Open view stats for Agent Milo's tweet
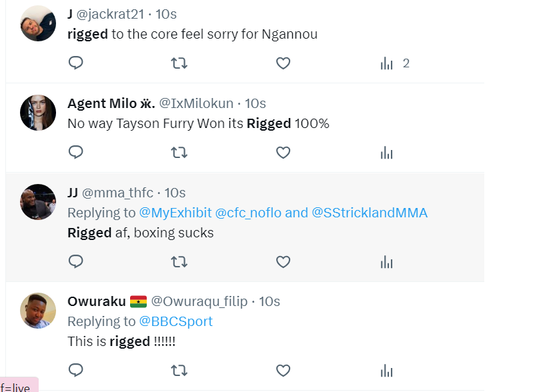 (387, 153)
